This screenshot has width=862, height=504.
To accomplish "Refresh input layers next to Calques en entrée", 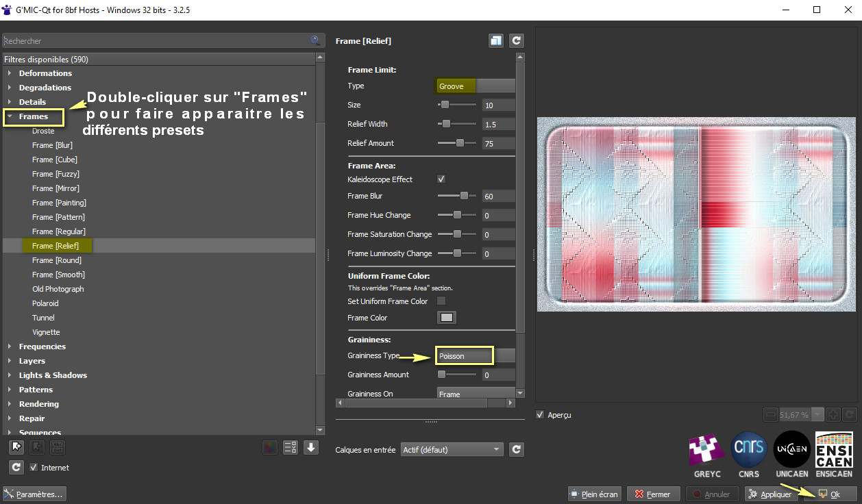I will click(517, 450).
